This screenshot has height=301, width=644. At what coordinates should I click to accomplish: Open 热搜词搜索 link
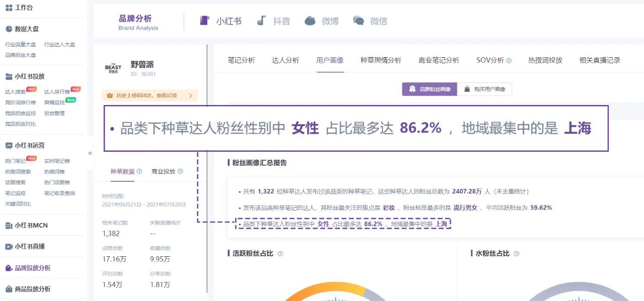[x=18, y=172]
